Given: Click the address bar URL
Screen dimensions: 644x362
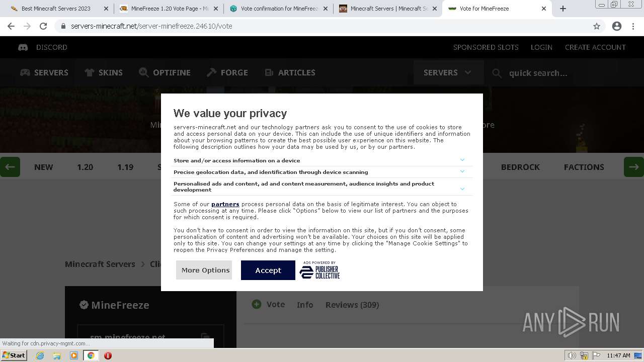Looking at the screenshot, I should click(x=151, y=26).
